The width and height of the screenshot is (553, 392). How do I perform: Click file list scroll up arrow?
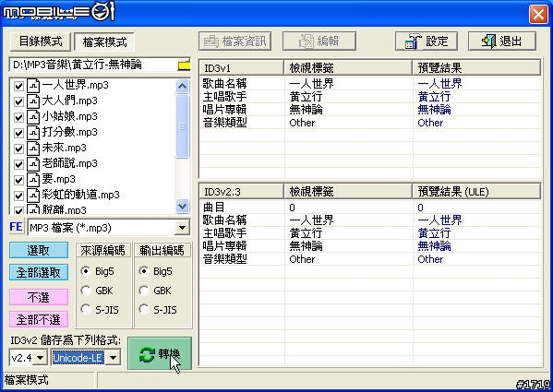[182, 86]
